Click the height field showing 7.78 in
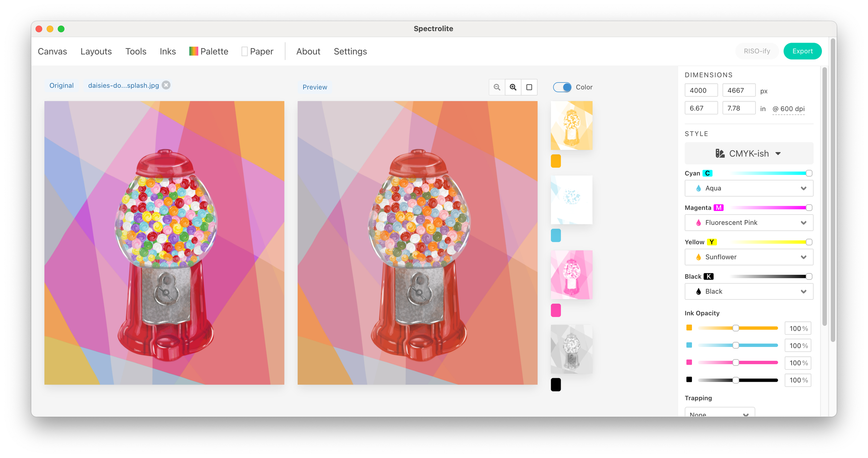 739,108
